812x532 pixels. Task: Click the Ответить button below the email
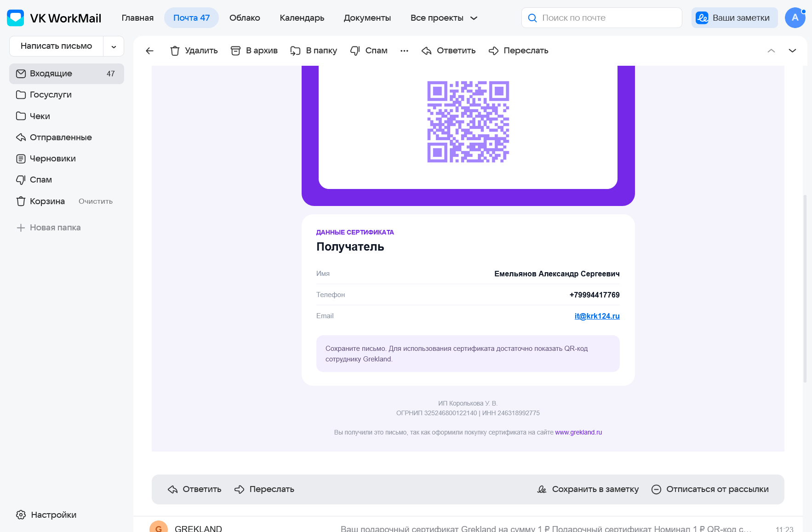(194, 489)
